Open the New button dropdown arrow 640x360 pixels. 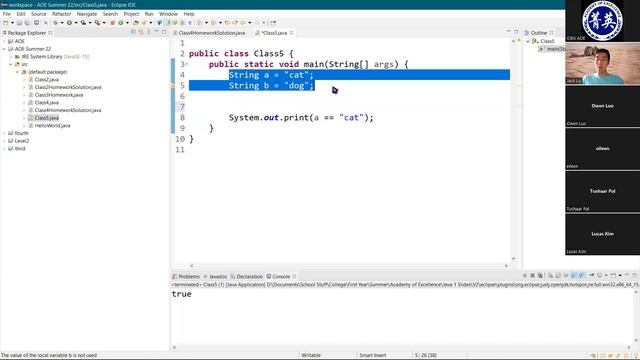pyautogui.click(x=12, y=23)
